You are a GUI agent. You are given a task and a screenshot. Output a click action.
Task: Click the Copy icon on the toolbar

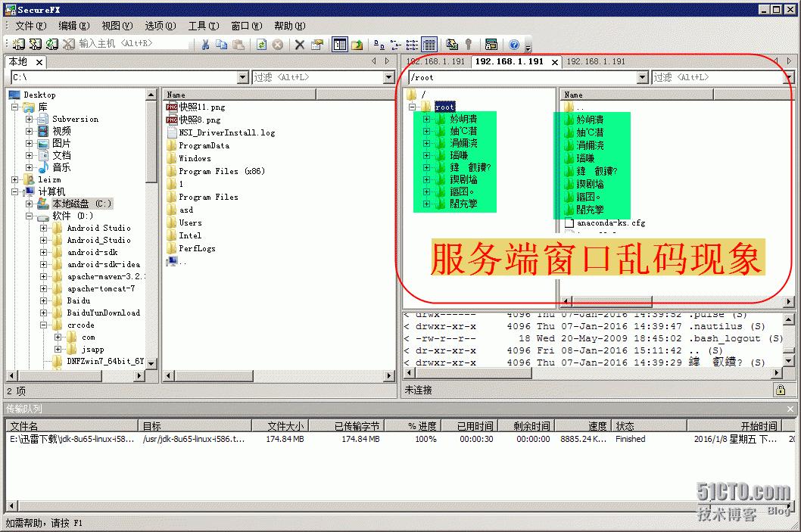tap(220, 44)
